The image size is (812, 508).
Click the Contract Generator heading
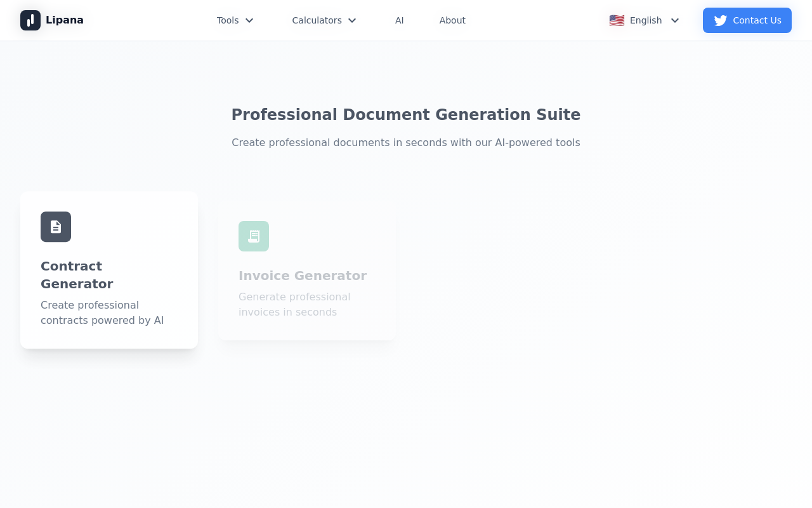coord(77,275)
